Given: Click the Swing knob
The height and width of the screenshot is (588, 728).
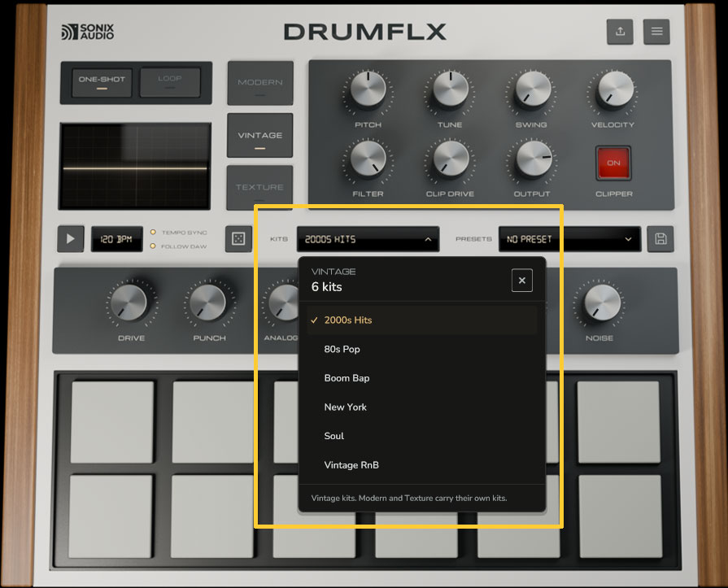Looking at the screenshot, I should point(533,89).
